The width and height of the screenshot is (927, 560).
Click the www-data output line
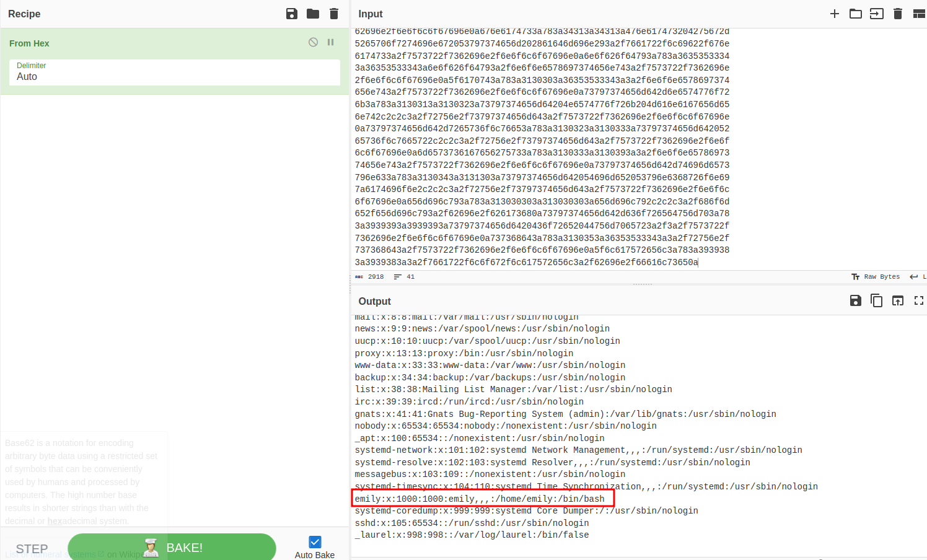pyautogui.click(x=490, y=365)
